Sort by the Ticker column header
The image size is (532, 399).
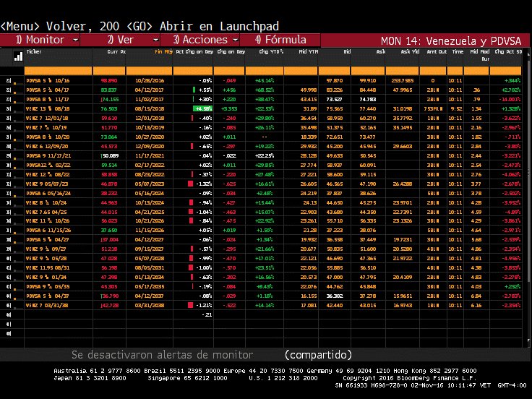(34, 51)
